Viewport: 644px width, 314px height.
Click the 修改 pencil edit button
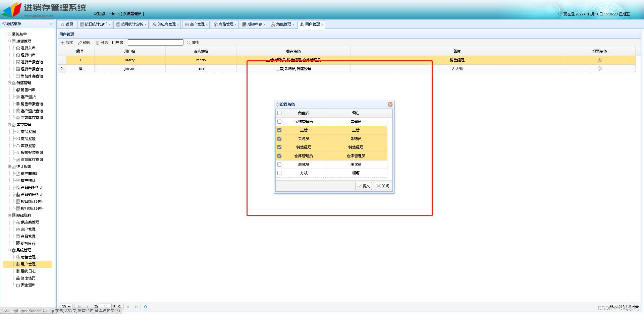[84, 43]
